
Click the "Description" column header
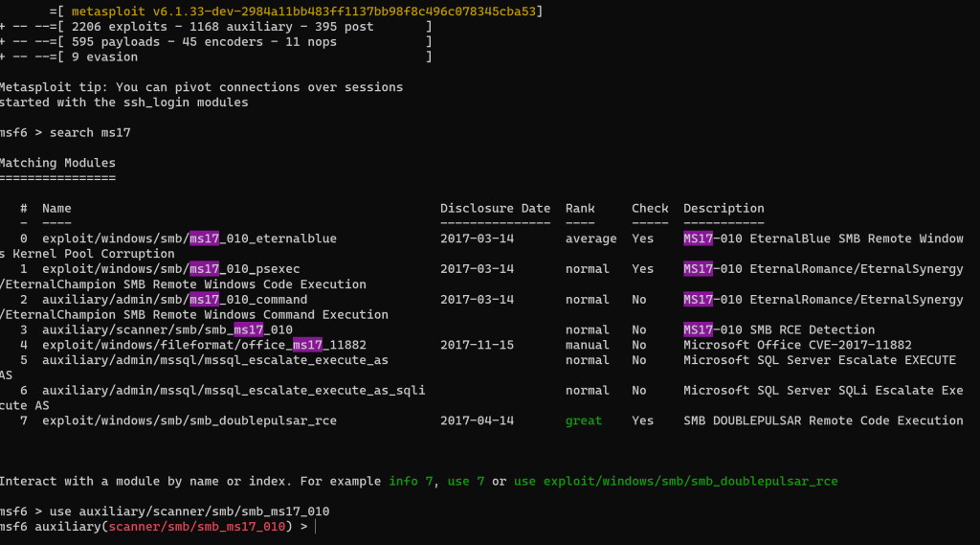[724, 209]
